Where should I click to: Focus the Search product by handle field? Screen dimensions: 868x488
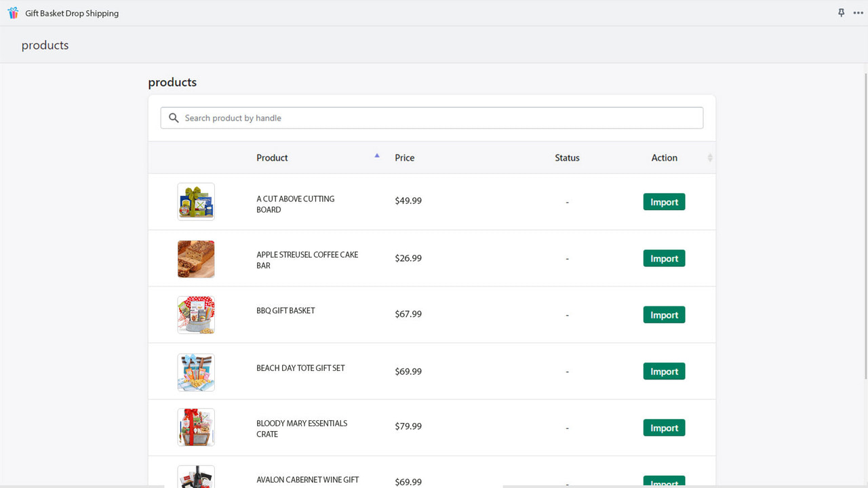(432, 118)
